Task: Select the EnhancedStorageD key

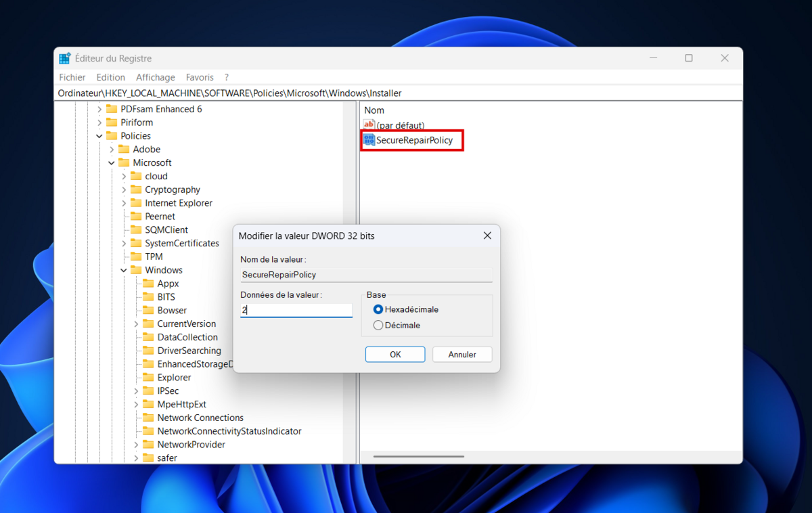Action: [x=195, y=364]
